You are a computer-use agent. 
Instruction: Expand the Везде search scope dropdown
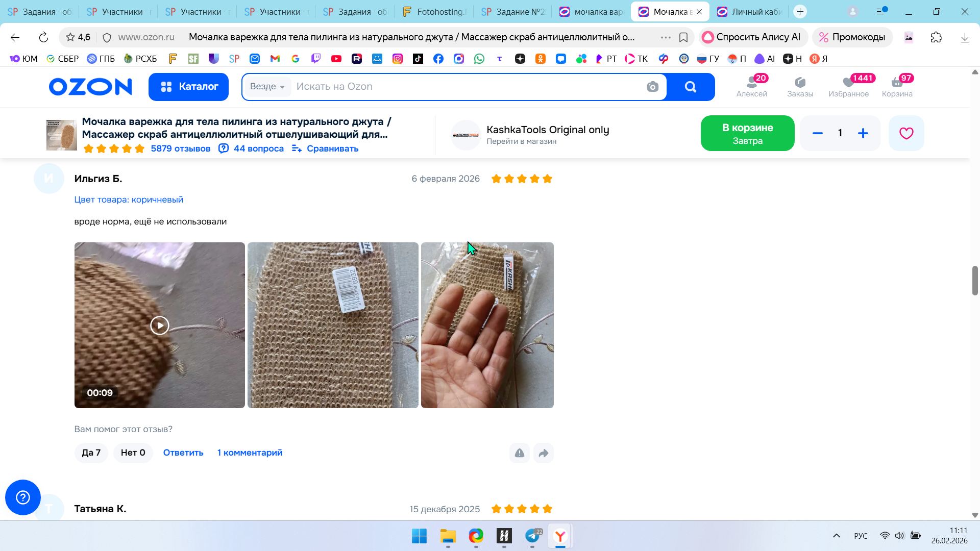coord(267,87)
